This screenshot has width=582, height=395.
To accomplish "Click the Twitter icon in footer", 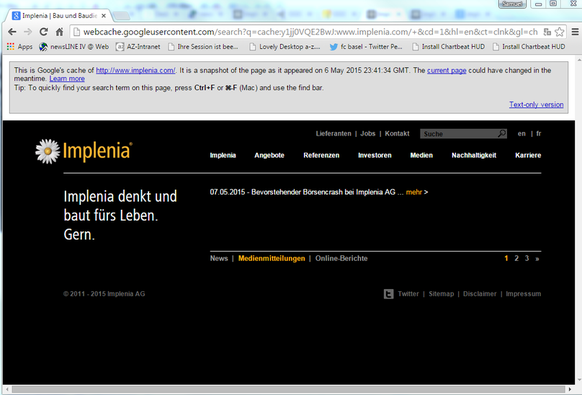I will point(388,294).
